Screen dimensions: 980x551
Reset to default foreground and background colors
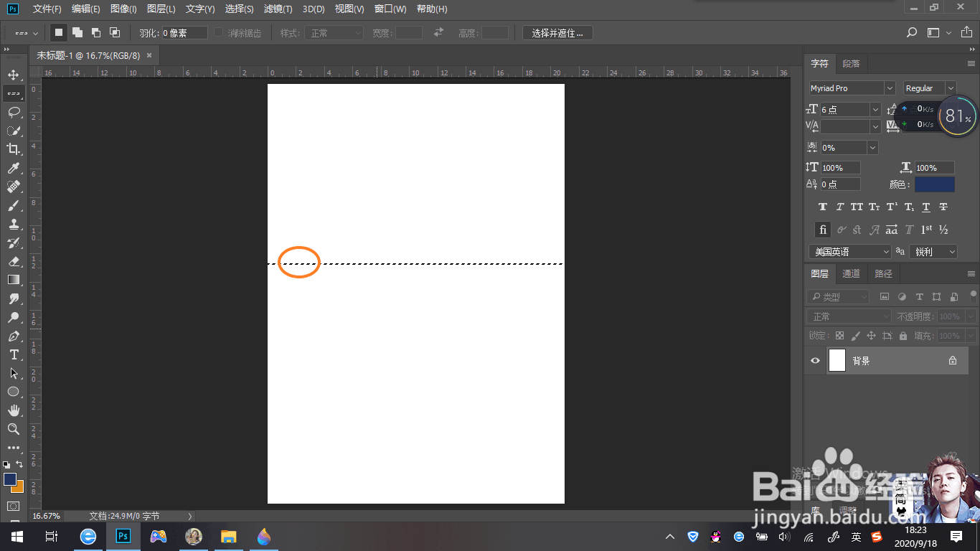click(x=6, y=465)
